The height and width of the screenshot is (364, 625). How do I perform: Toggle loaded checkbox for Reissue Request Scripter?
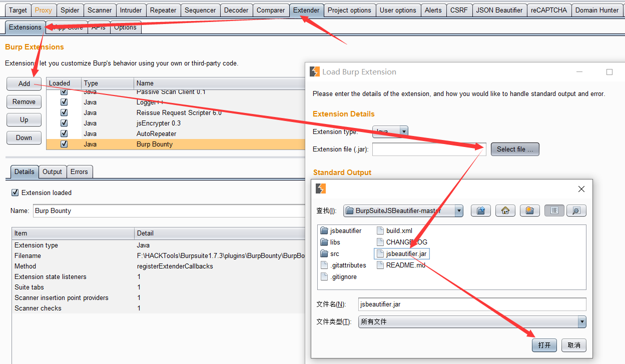coord(64,112)
